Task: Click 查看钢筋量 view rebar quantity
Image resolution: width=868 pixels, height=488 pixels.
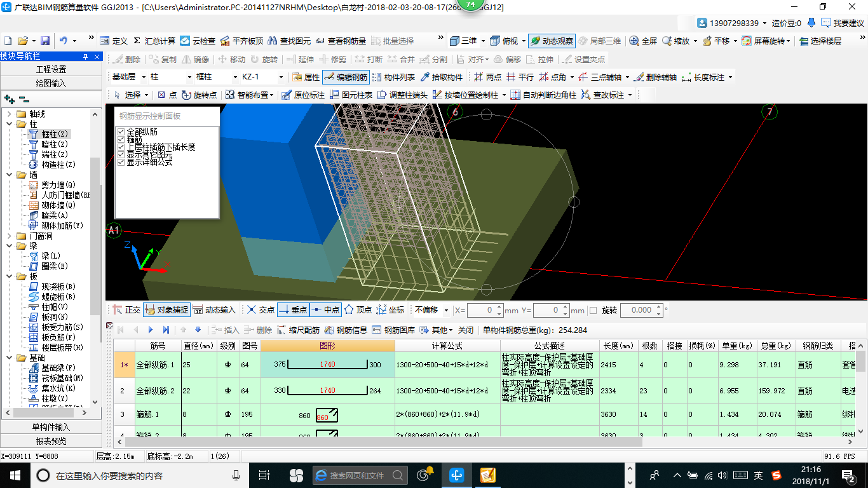Action: click(341, 41)
